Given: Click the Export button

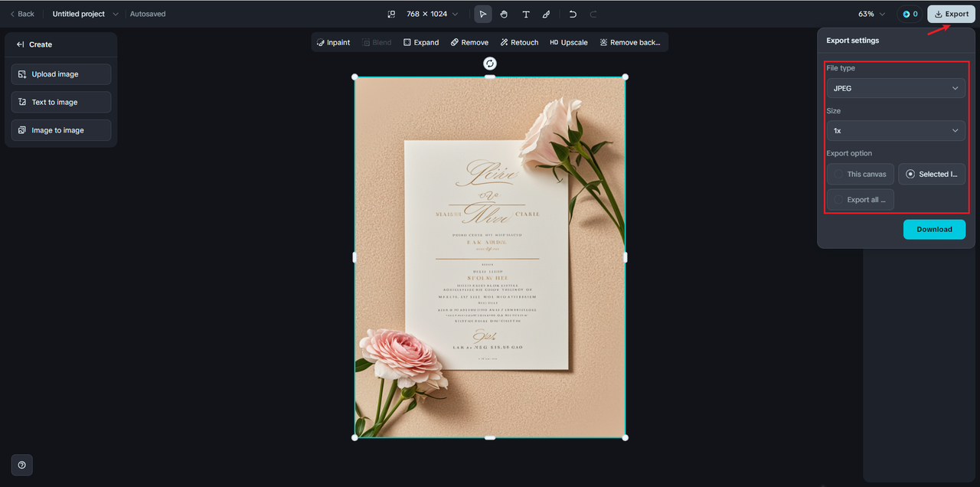Looking at the screenshot, I should [951, 14].
